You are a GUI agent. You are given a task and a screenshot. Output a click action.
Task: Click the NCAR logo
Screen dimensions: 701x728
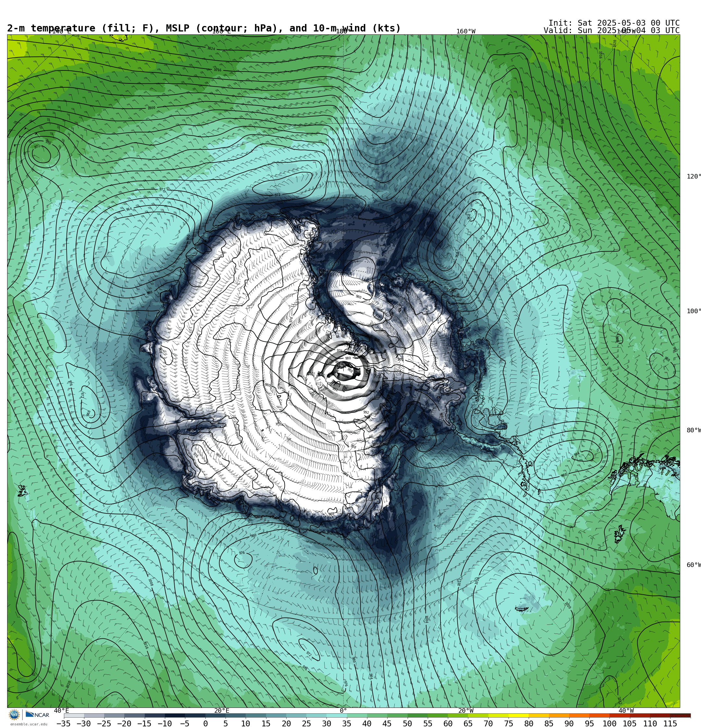pyautogui.click(x=38, y=715)
